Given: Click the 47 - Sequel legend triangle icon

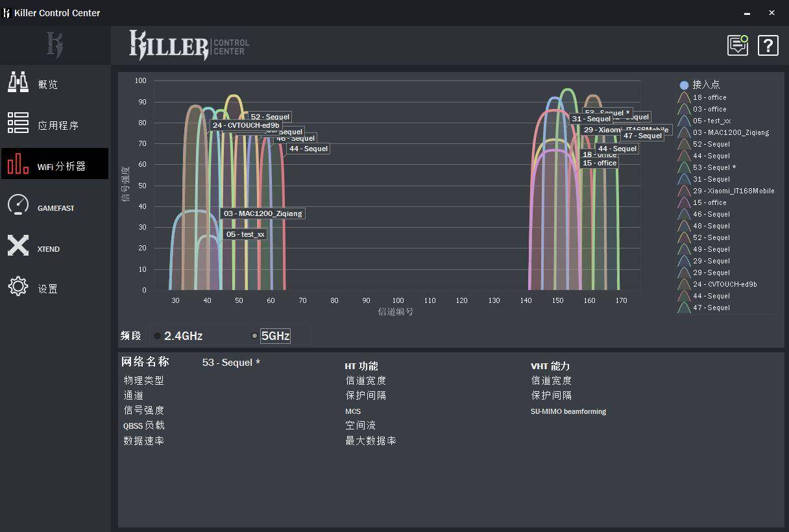Looking at the screenshot, I should 684,308.
